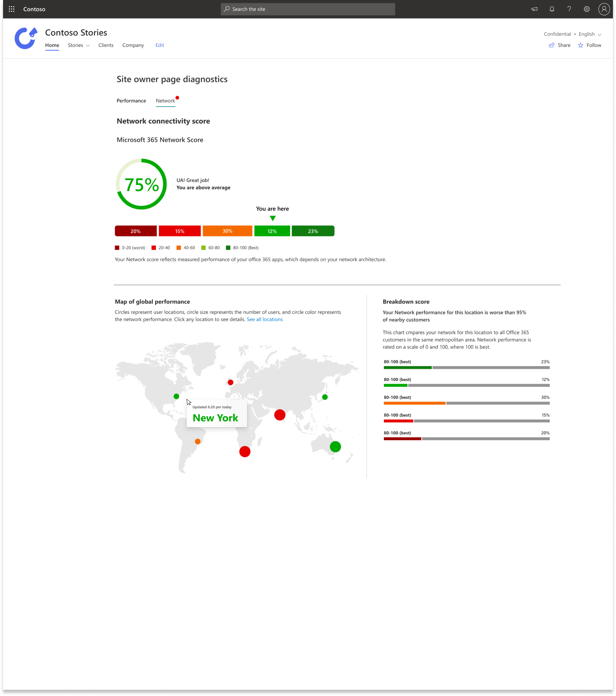Click the 23% breakdown progress bar
This screenshot has height=696, width=616.
pos(467,368)
